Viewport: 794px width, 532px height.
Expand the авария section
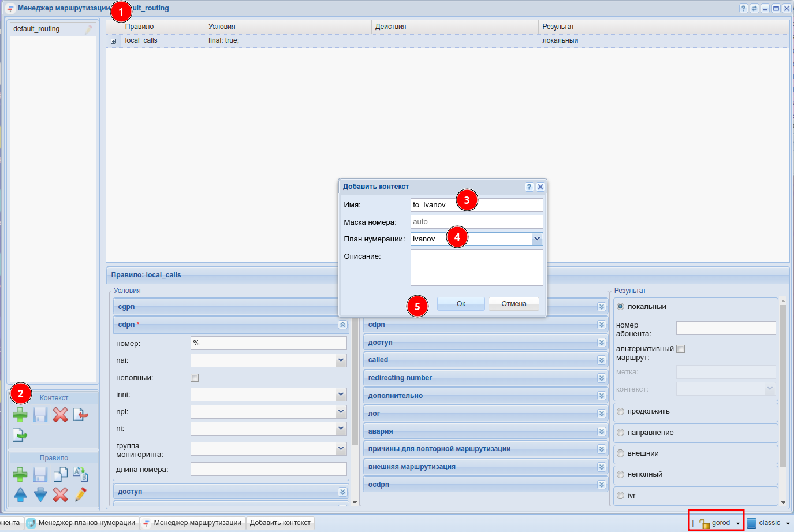pyautogui.click(x=602, y=431)
